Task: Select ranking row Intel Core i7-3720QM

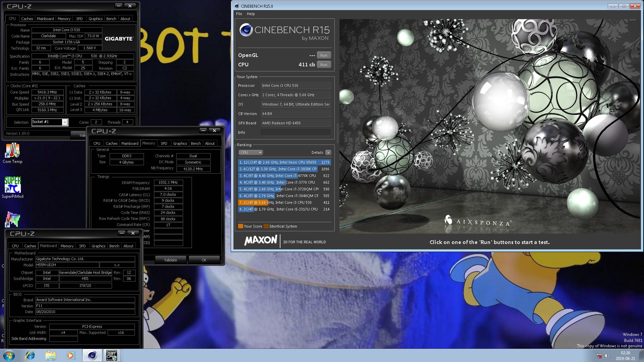Action: (284, 189)
